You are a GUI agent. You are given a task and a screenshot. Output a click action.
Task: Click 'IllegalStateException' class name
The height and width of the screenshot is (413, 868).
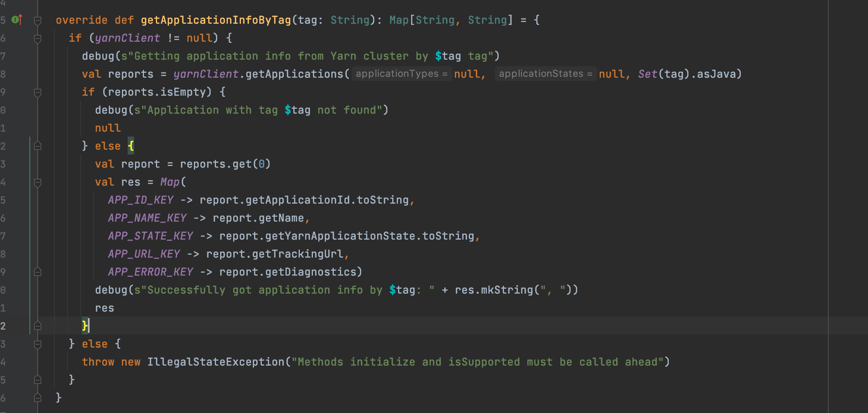(x=216, y=362)
